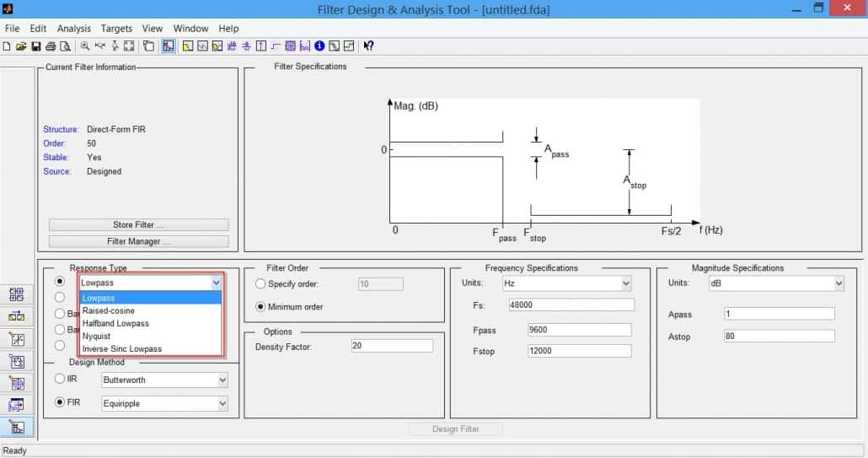Open the frequency Units Hz dropdown
This screenshot has width=868, height=458.
[625, 283]
